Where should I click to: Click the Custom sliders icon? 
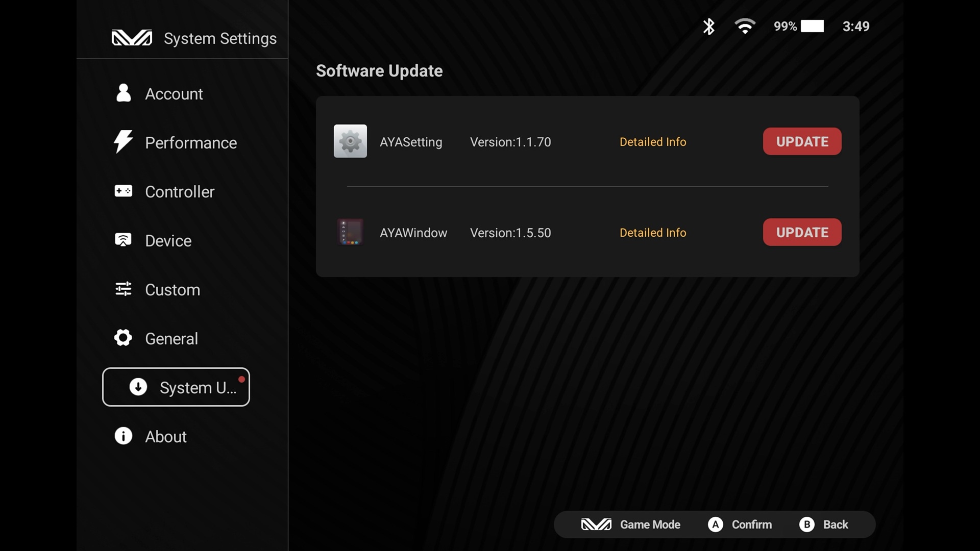tap(123, 289)
